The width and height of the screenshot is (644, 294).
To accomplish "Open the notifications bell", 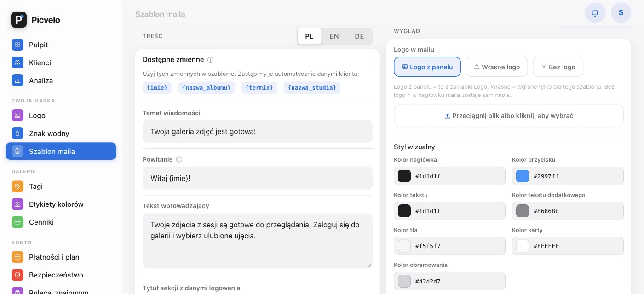I will click(595, 13).
